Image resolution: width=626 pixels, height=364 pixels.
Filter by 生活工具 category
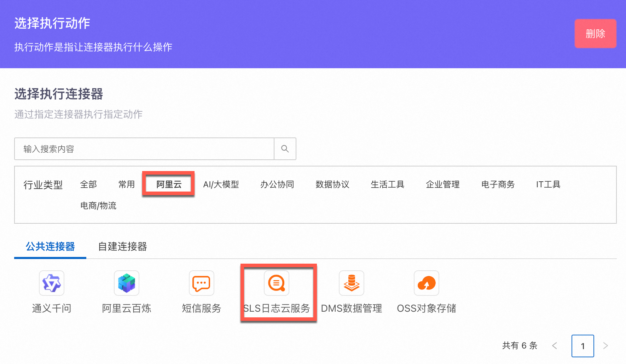tap(388, 184)
